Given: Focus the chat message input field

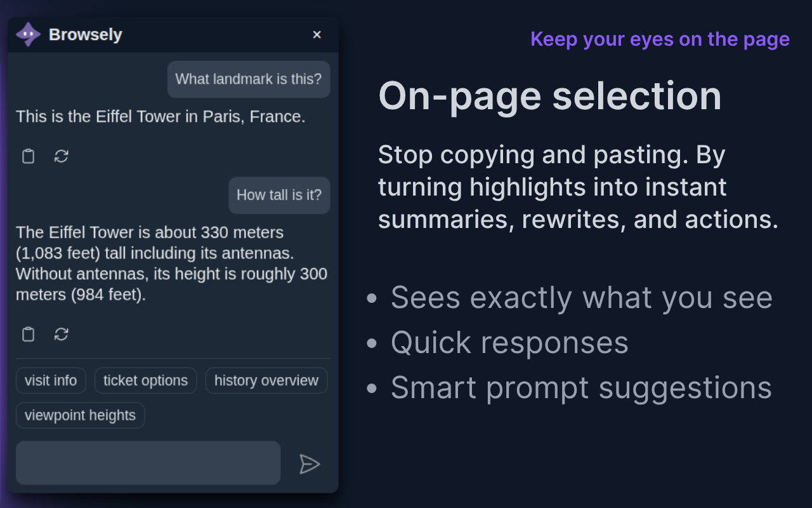Looking at the screenshot, I should coord(148,463).
